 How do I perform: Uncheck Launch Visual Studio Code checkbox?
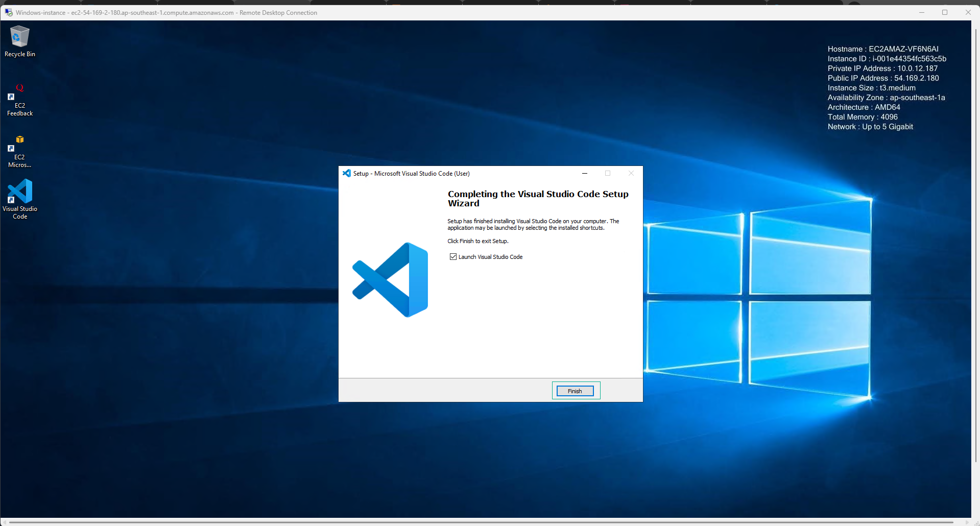[x=453, y=257]
